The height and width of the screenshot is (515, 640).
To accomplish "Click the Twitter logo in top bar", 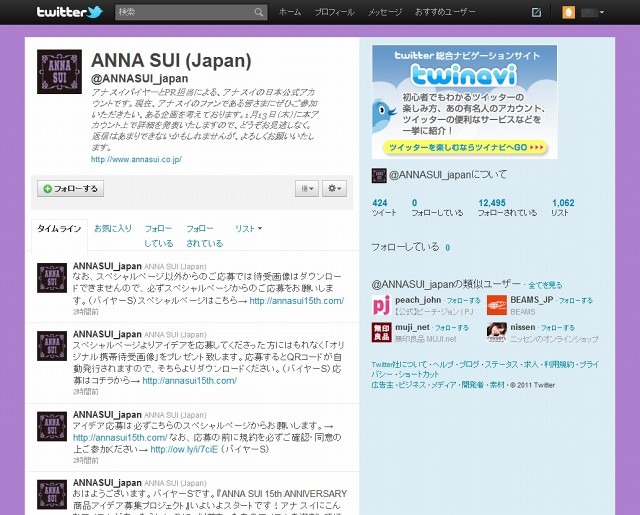I will pyautogui.click(x=69, y=12).
